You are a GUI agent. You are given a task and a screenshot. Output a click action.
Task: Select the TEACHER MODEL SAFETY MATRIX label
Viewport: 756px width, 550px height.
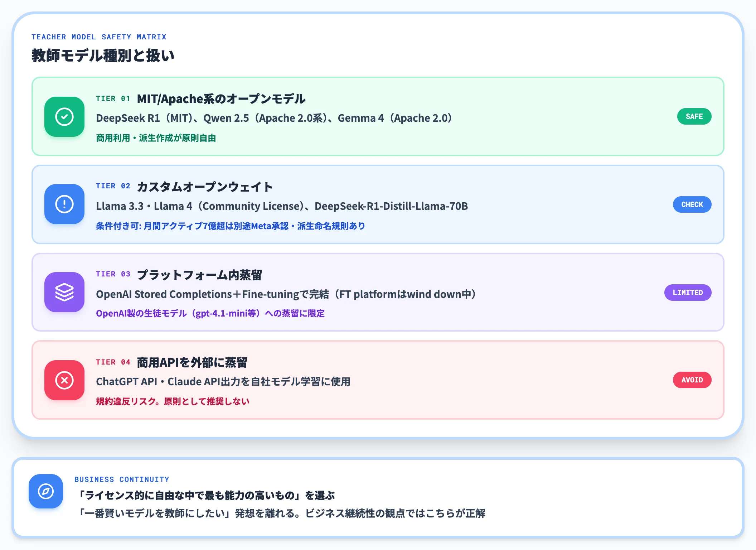pyautogui.click(x=99, y=37)
